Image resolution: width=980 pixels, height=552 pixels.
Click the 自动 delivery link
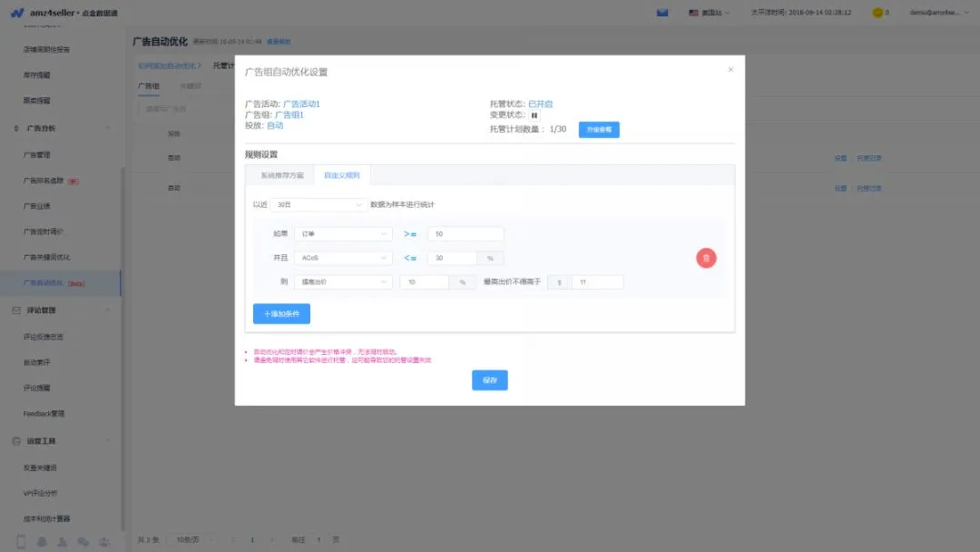275,125
